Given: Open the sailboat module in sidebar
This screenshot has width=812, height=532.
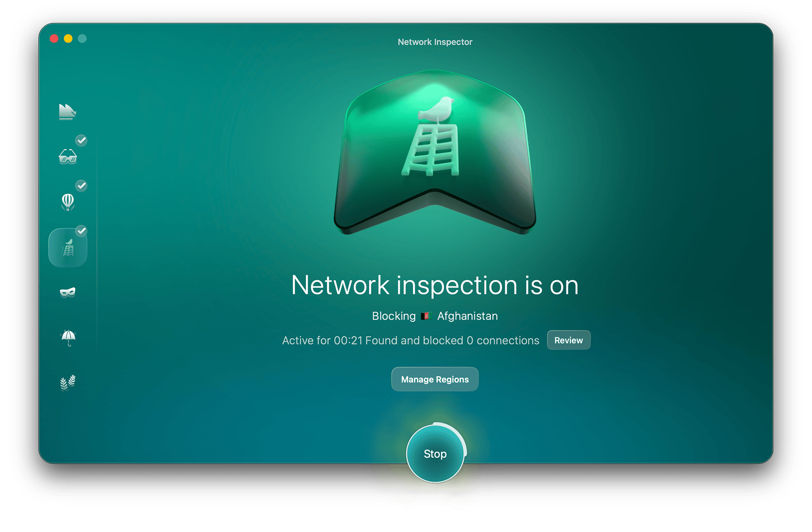Looking at the screenshot, I should click(x=67, y=111).
